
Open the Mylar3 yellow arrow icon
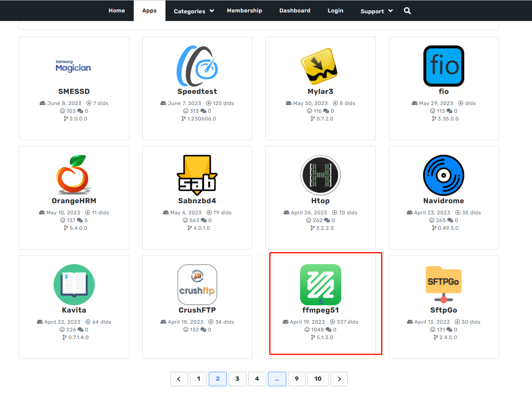[320, 66]
